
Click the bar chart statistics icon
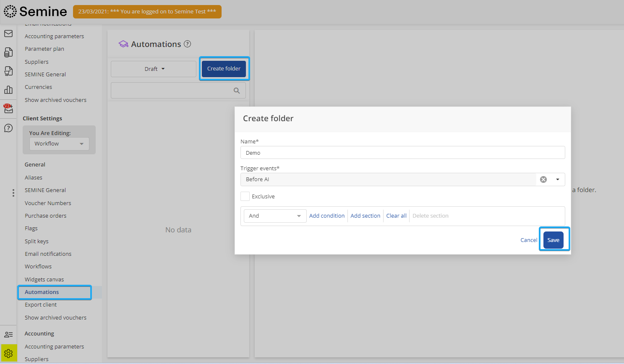pyautogui.click(x=8, y=90)
